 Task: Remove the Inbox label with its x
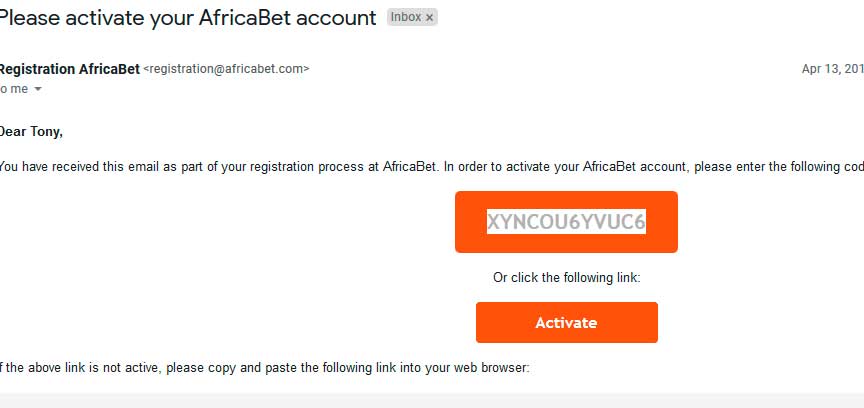click(x=430, y=18)
